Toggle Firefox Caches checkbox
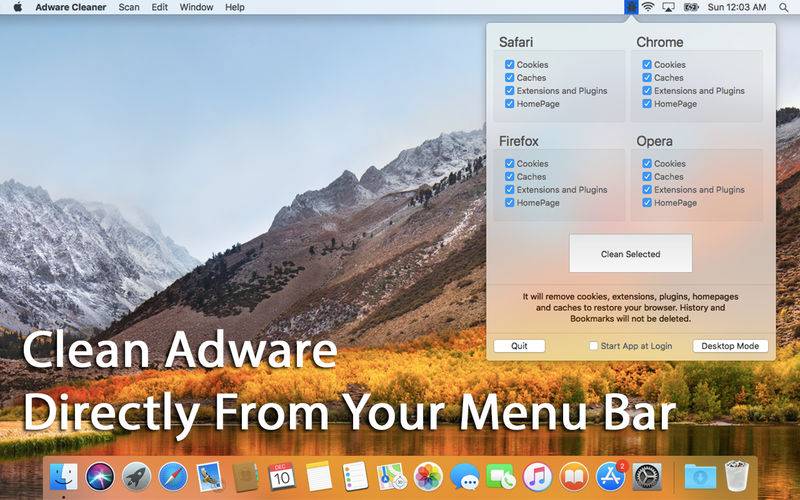 [x=509, y=177]
